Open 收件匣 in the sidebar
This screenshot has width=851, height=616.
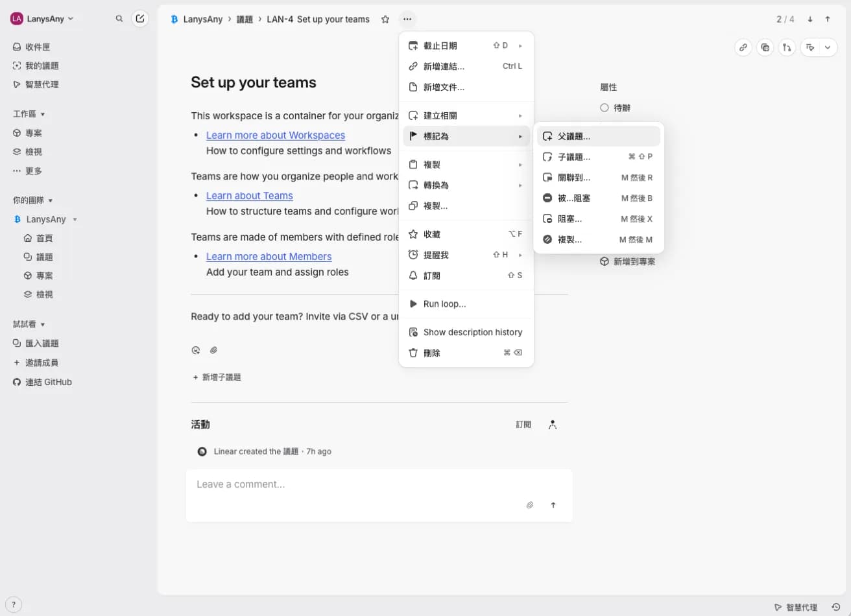[31, 47]
